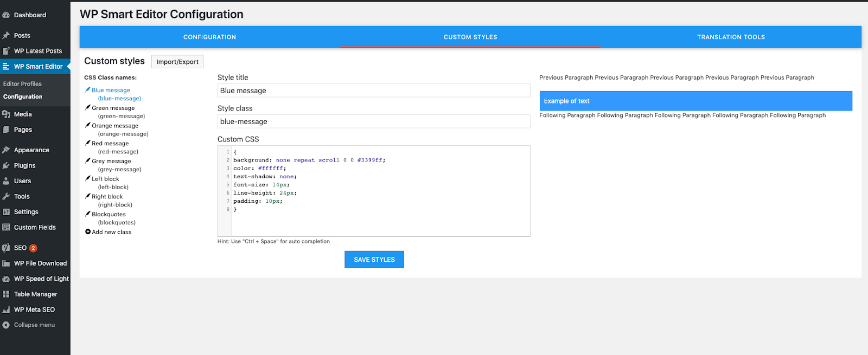
Task: Click the brush icon beside Left block
Action: [x=88, y=178]
